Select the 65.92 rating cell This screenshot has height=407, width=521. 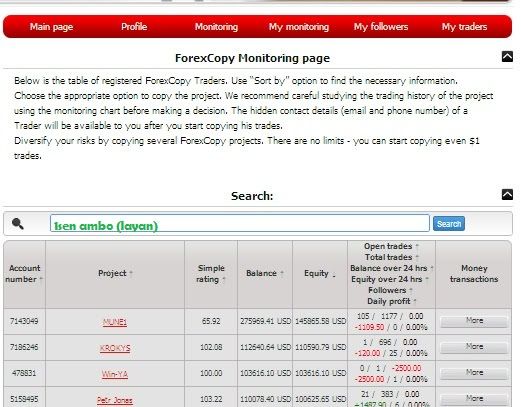pos(211,321)
